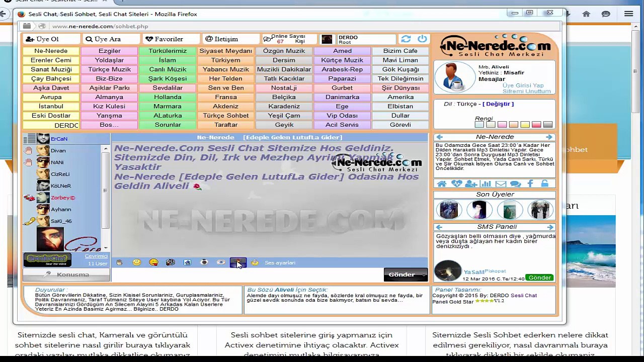This screenshot has width=644, height=362.
Task: Click the padlock icon in right panel
Action: (545, 184)
